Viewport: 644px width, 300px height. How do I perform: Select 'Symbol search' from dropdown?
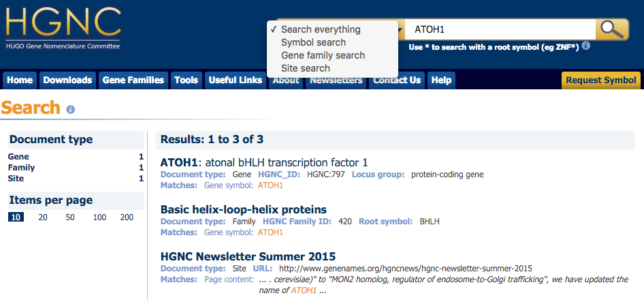(x=313, y=42)
